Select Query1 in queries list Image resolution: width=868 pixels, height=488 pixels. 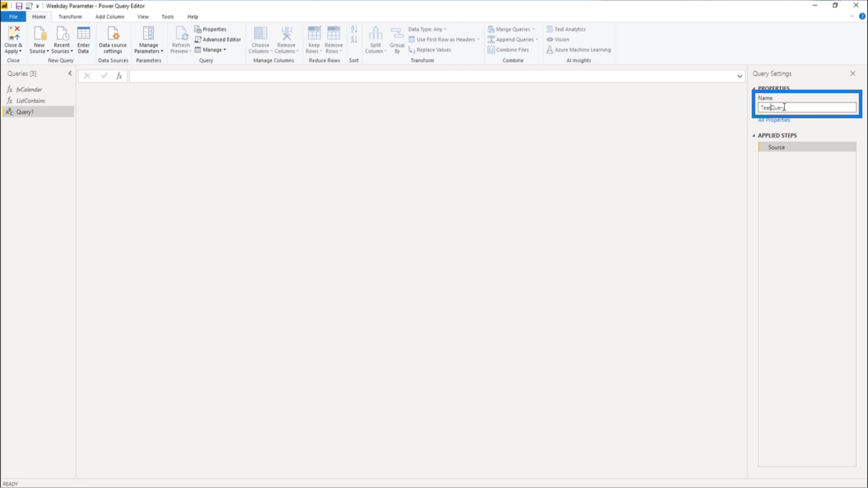38,112
